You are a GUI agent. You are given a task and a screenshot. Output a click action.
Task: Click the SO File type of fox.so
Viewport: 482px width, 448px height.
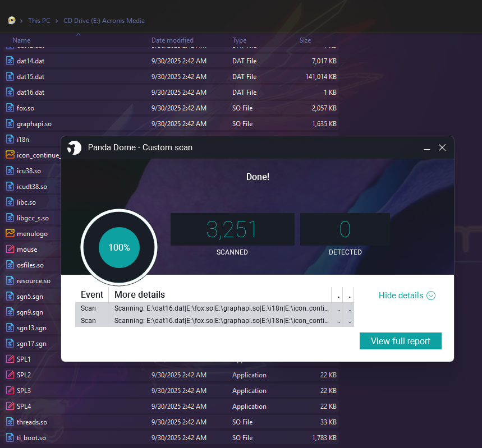tap(242, 108)
